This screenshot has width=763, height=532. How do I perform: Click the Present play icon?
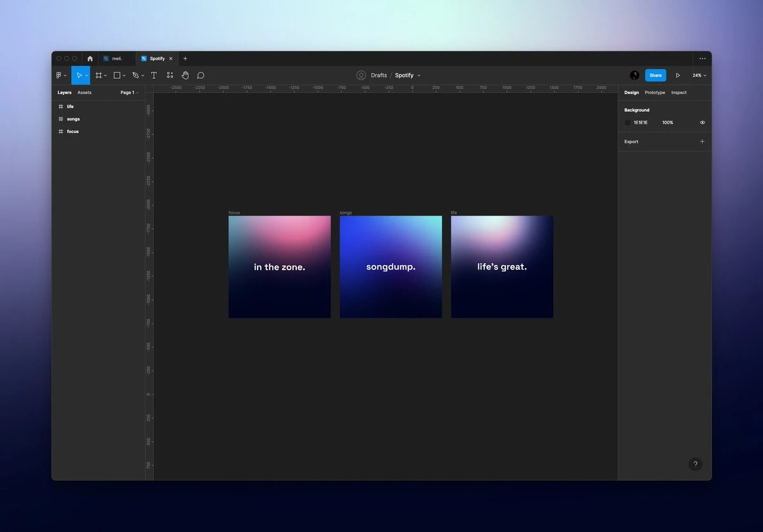coord(678,75)
